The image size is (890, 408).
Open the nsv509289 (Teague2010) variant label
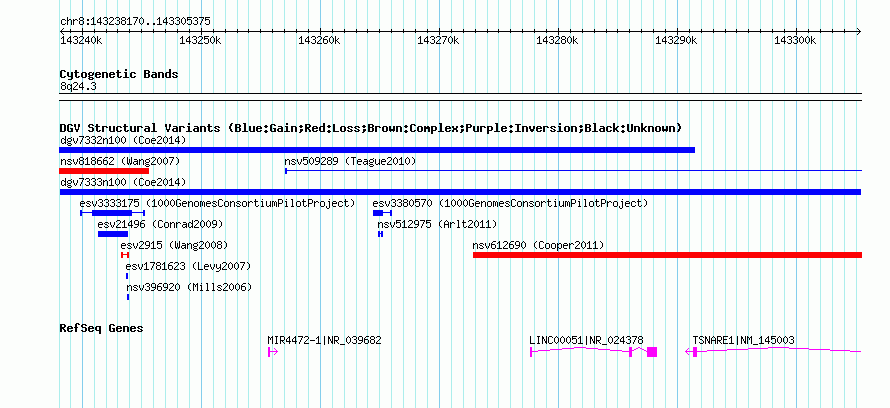coord(350,161)
